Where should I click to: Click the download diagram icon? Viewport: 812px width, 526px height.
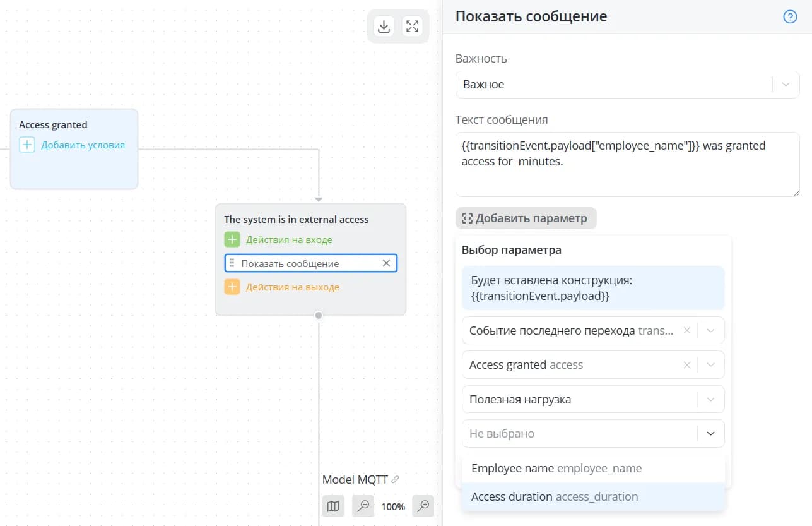pyautogui.click(x=383, y=27)
